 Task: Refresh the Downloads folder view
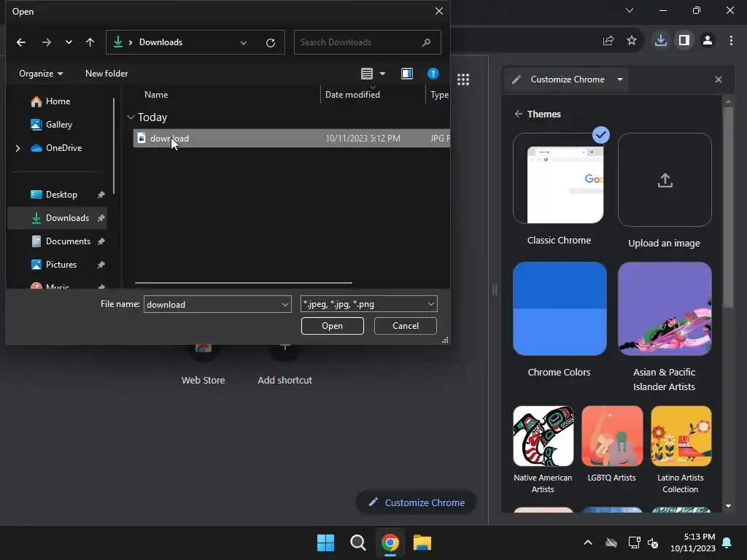pos(271,43)
